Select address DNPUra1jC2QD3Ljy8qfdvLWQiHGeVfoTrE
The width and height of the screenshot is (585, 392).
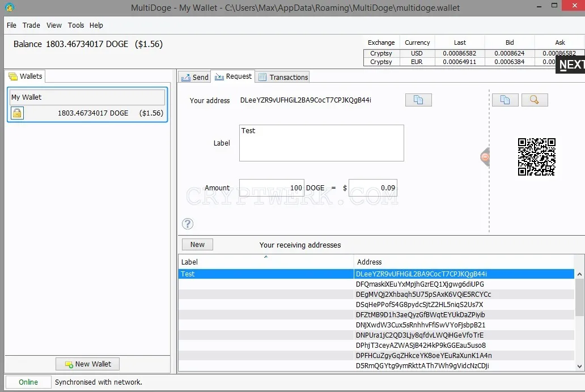(376, 335)
